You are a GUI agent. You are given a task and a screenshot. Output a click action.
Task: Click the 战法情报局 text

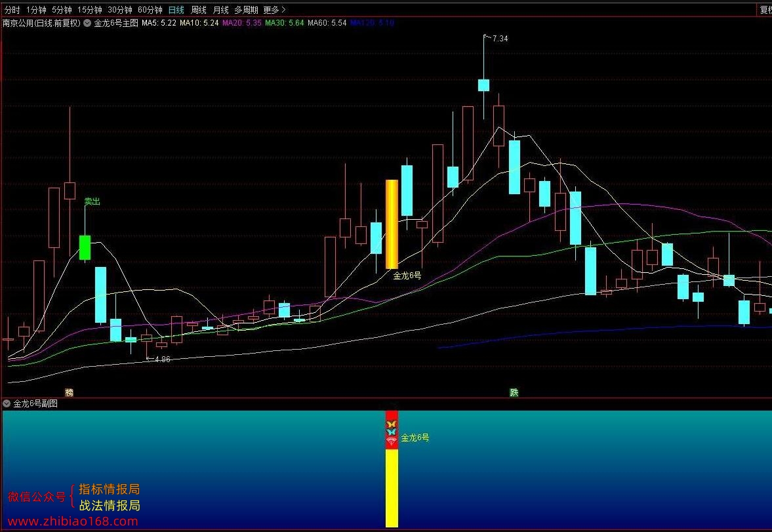[x=110, y=505]
